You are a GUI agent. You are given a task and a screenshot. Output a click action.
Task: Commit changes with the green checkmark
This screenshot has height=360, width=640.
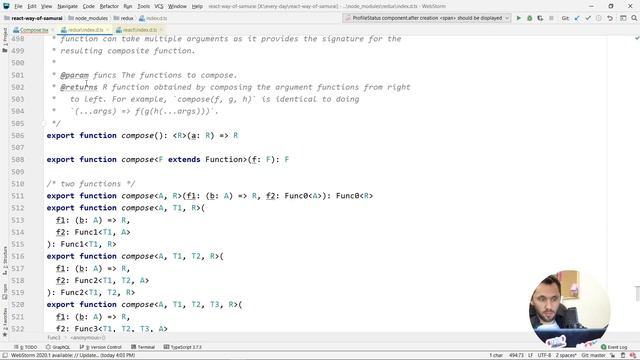pos(588,18)
